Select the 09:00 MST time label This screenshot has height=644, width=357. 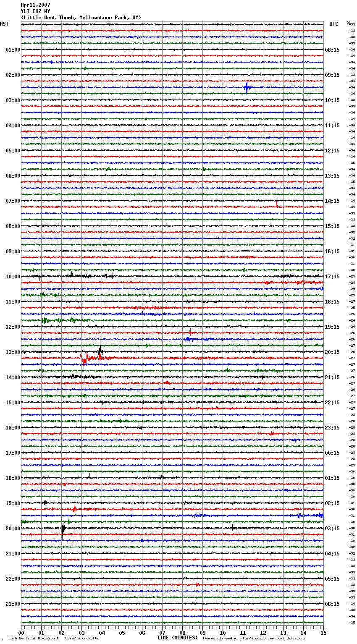pos(13,251)
